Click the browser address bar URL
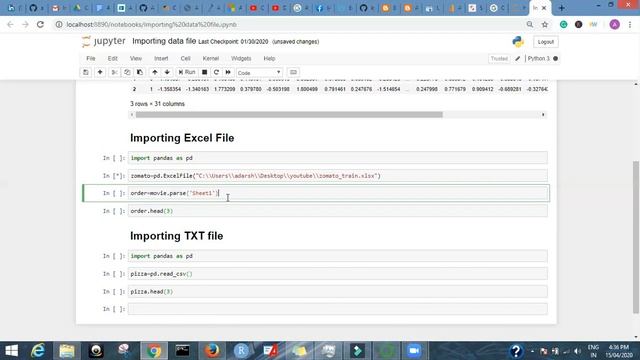Viewport: 640px width, 360px height. (151, 24)
